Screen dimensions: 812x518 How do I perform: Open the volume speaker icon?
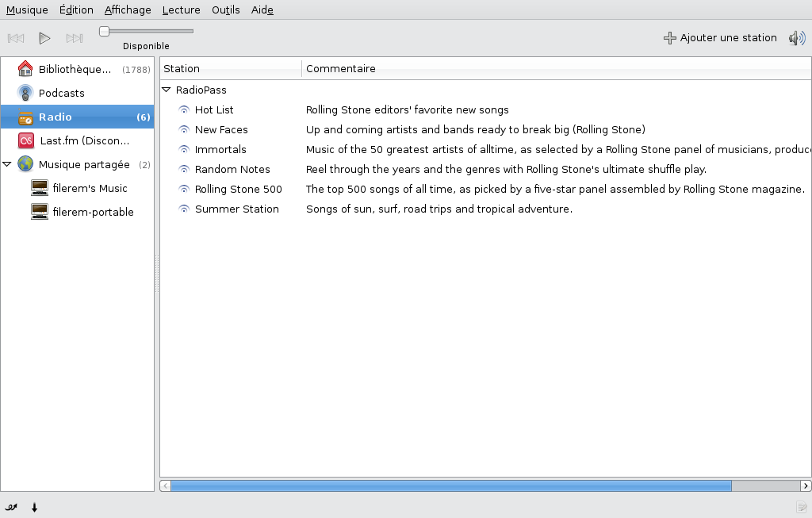tap(796, 38)
